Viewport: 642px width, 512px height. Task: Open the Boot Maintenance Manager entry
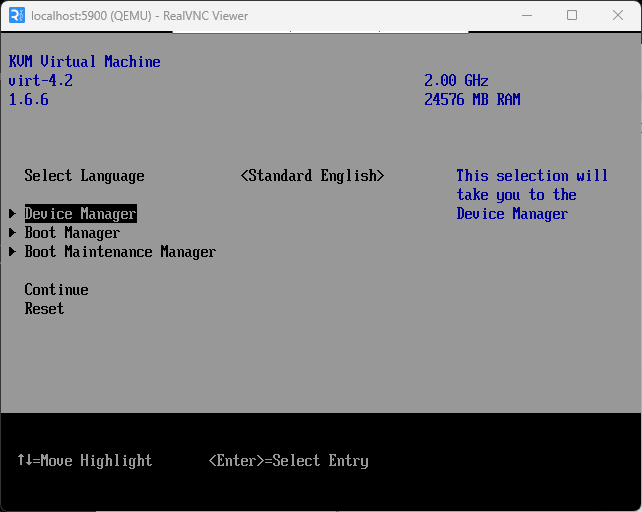pos(120,252)
